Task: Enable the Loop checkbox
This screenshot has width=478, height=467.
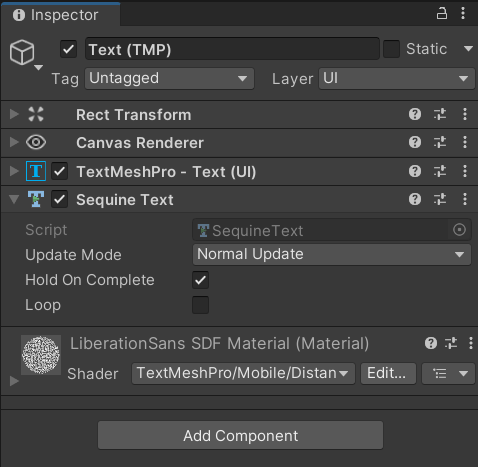Action: tap(200, 305)
